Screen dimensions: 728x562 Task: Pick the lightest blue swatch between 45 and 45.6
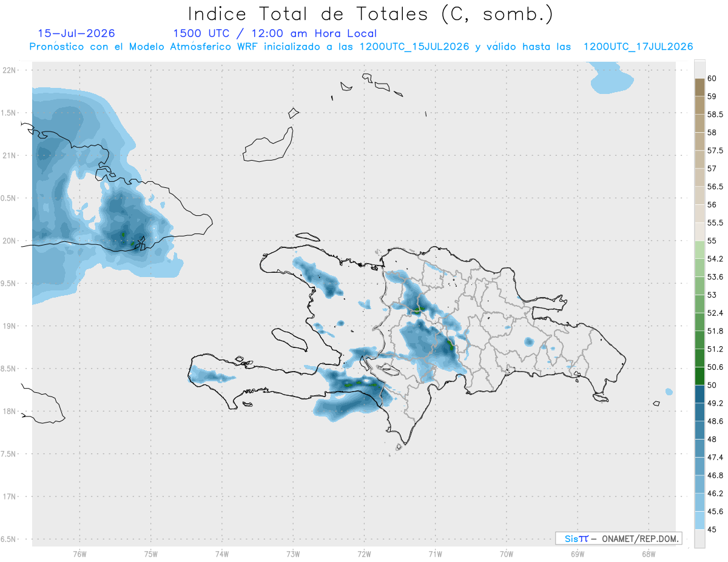click(699, 521)
